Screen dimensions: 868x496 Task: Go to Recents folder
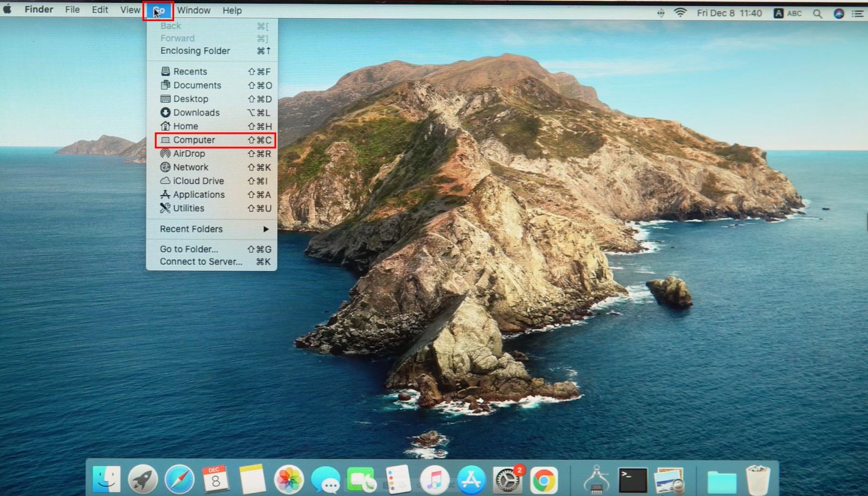pos(212,72)
